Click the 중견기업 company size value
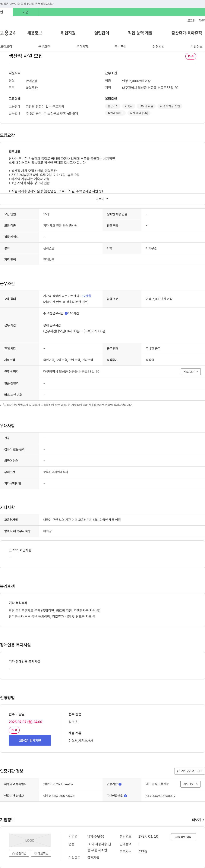The height and width of the screenshot is (868, 205). [x=94, y=858]
